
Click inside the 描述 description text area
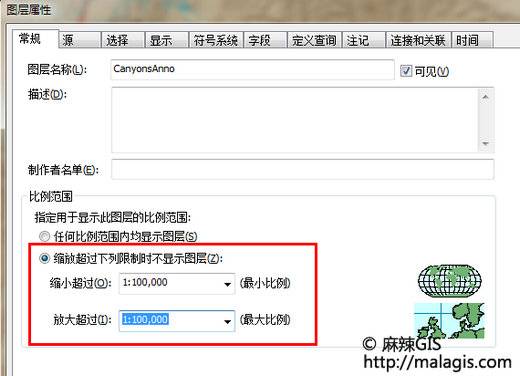(295, 120)
